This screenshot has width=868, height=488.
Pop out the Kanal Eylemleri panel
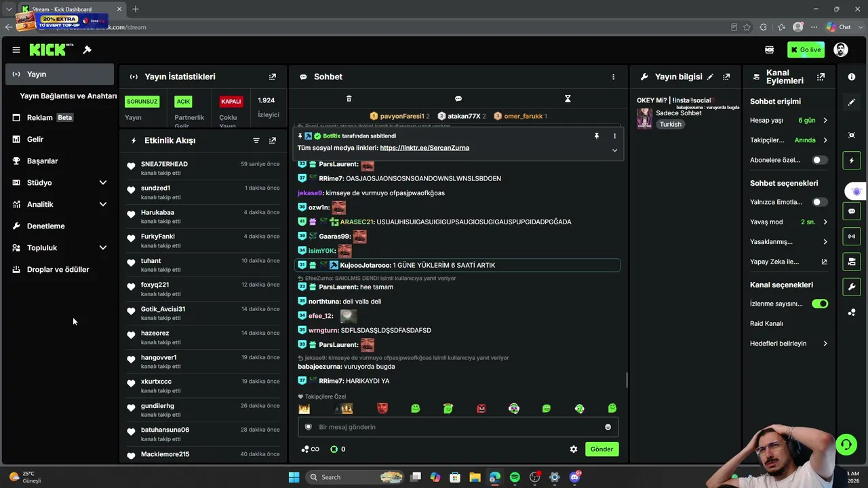[x=821, y=77]
